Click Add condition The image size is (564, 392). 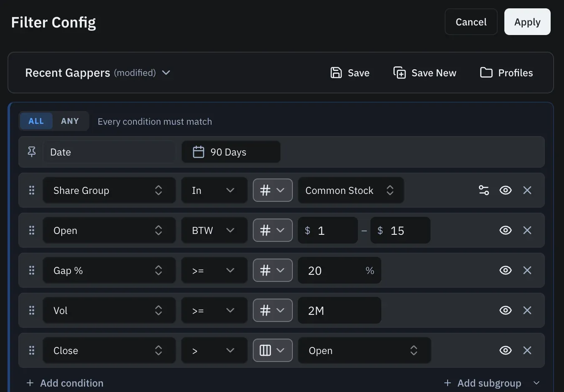tap(65, 383)
